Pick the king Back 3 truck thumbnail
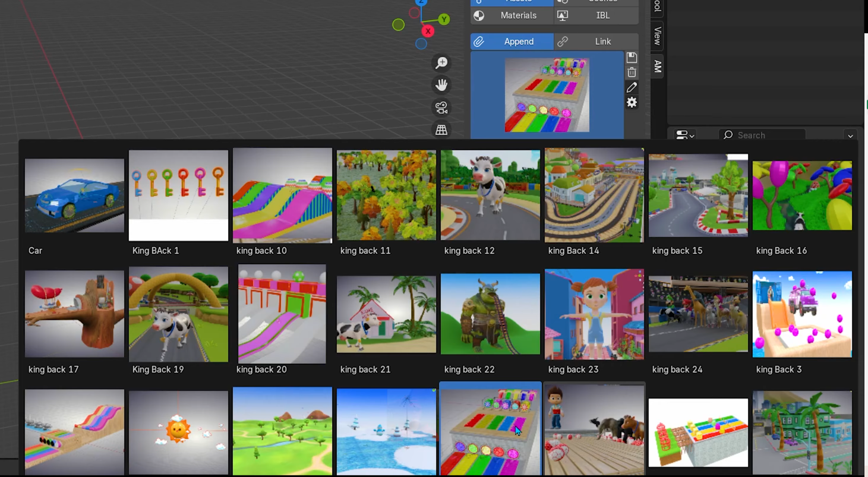This screenshot has height=477, width=868. 802,314
